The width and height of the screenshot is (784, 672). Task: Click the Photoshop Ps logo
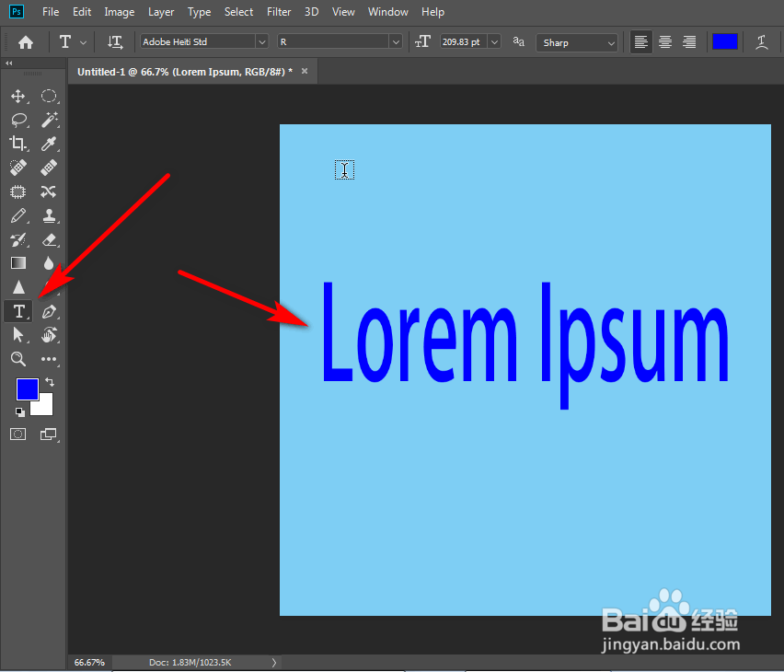(17, 12)
